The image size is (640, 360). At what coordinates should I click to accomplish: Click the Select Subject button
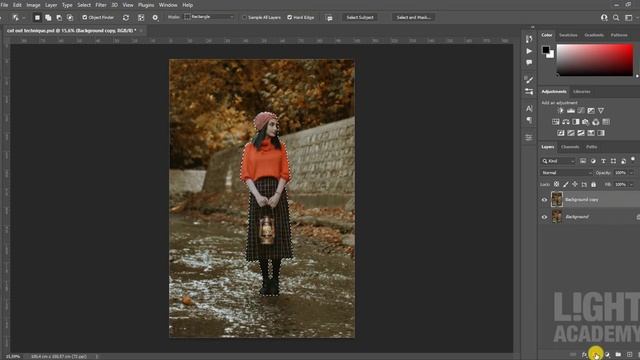(360, 18)
